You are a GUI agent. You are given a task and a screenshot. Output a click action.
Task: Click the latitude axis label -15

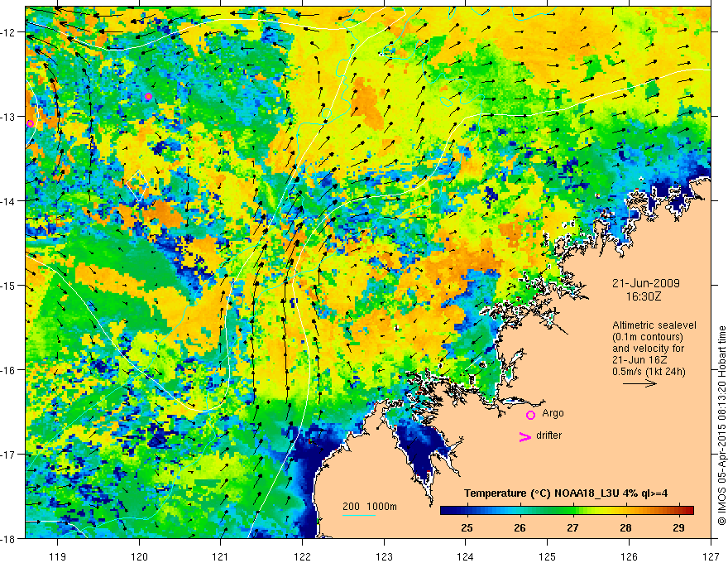click(8, 285)
